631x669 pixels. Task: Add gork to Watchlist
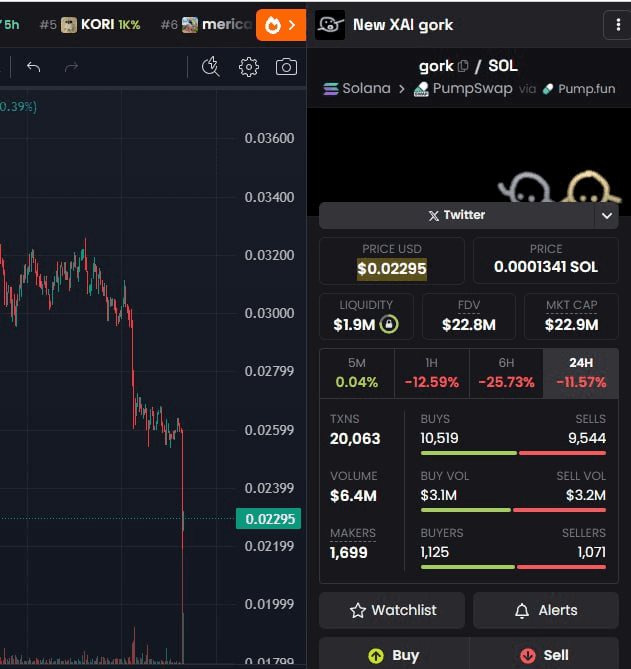pyautogui.click(x=392, y=610)
